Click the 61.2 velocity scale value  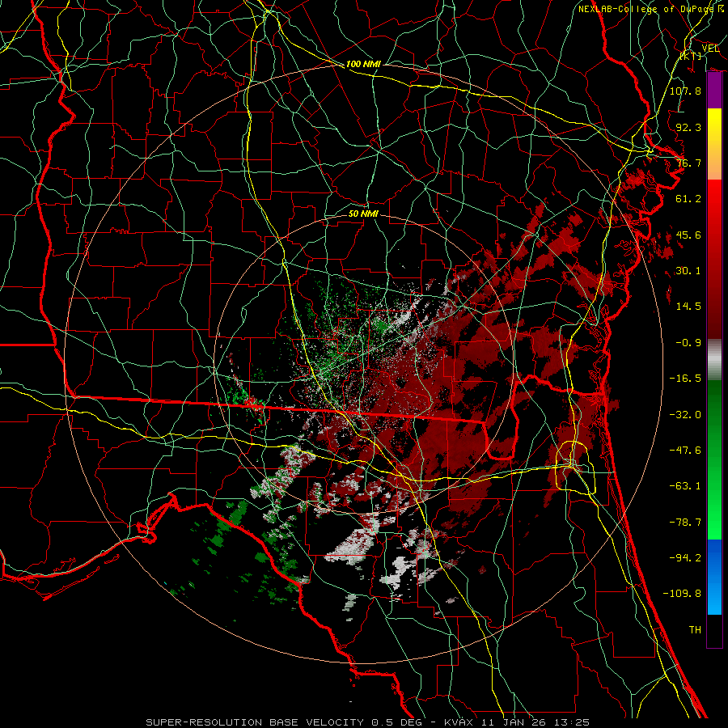(688, 199)
